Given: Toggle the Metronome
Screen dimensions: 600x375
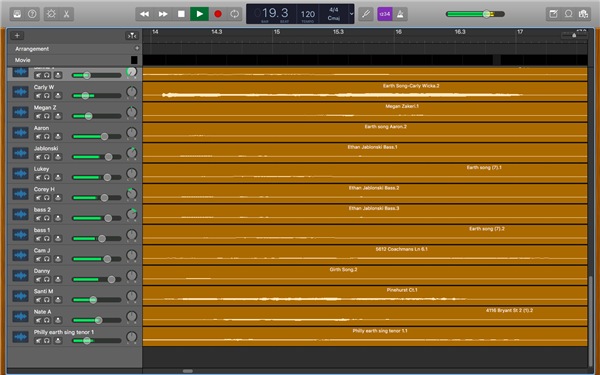Looking at the screenshot, I should click(400, 14).
